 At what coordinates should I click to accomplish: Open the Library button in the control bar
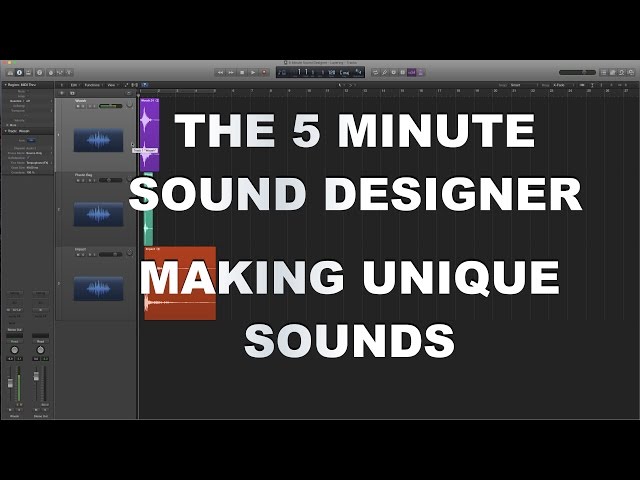(10, 73)
